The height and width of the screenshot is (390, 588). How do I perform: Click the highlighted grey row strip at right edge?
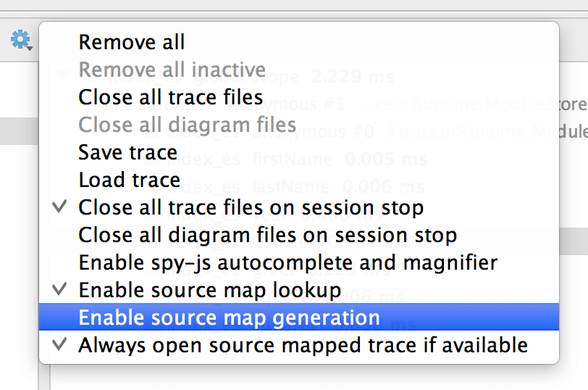tap(574, 241)
